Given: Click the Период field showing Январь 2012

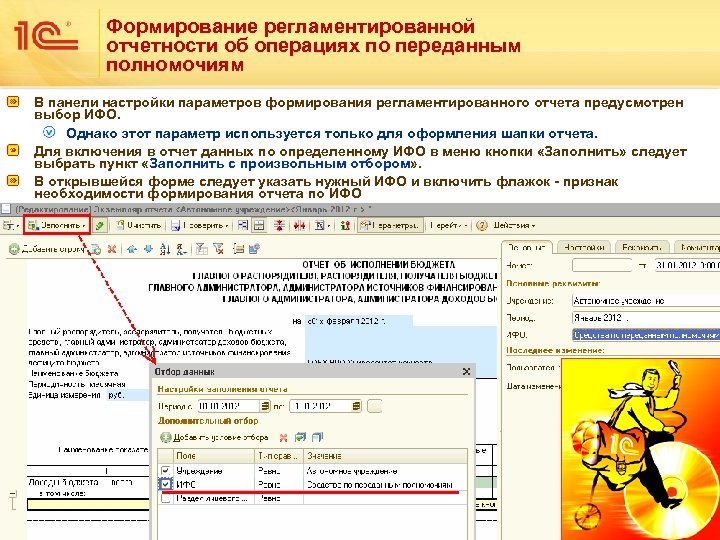Looking at the screenshot, I should [646, 318].
